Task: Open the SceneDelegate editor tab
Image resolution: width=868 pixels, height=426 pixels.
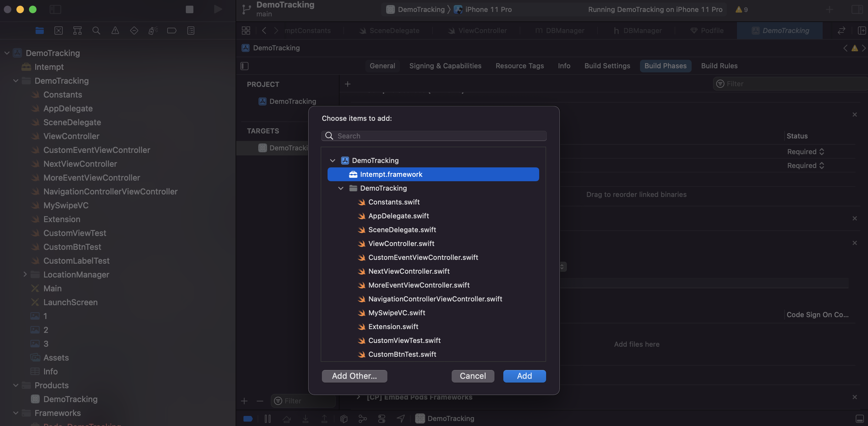Action: [x=389, y=31]
